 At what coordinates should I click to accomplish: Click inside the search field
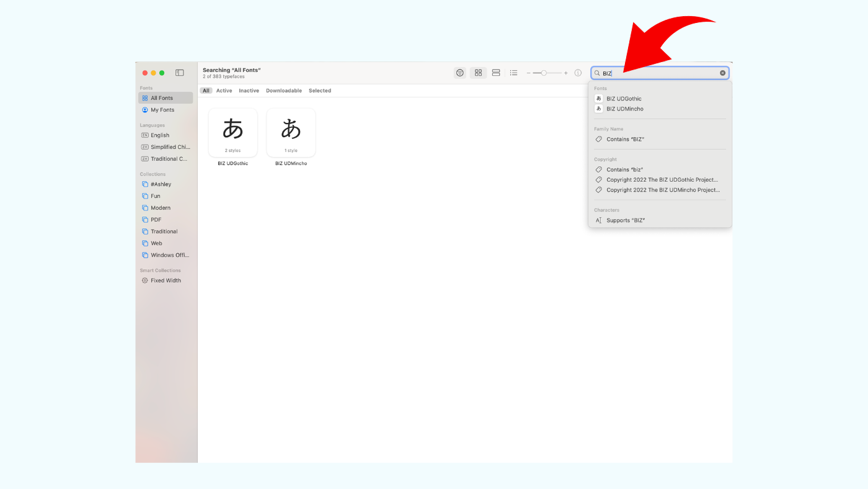tap(660, 73)
